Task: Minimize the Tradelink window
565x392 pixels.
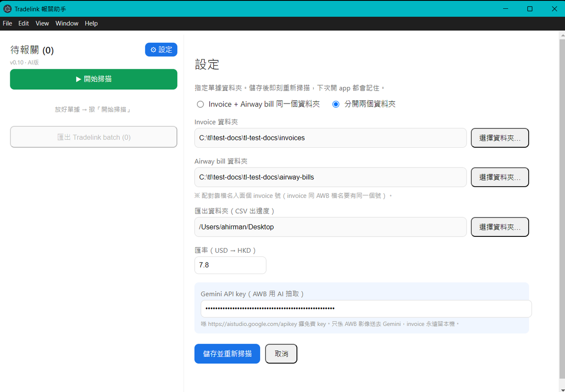Action: [506, 9]
